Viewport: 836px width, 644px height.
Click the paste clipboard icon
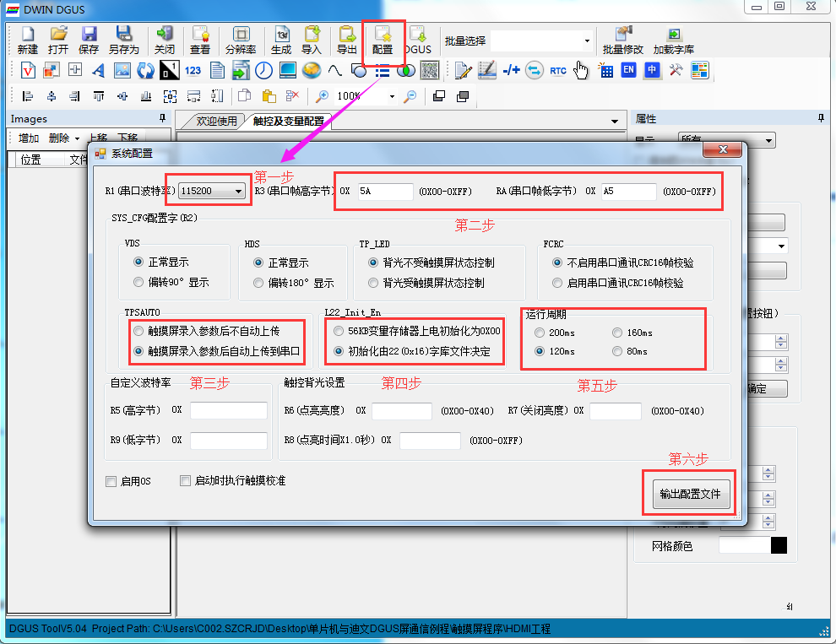tap(269, 96)
